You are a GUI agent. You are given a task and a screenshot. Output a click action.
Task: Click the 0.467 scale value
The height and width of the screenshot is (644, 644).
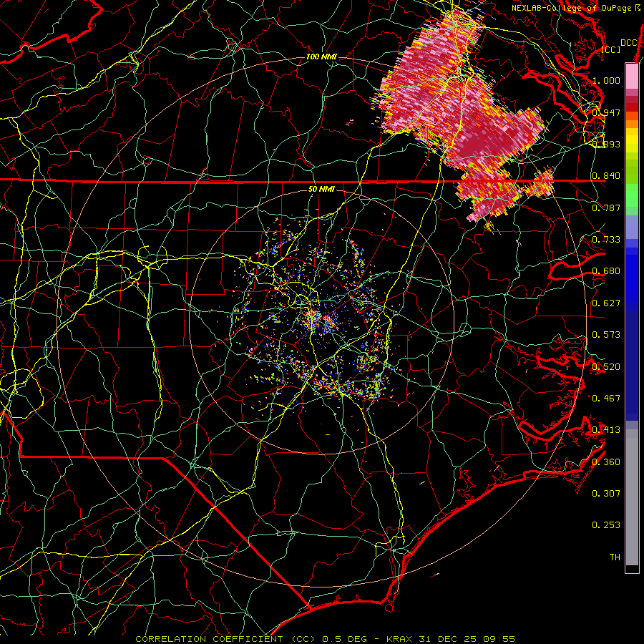click(x=606, y=399)
